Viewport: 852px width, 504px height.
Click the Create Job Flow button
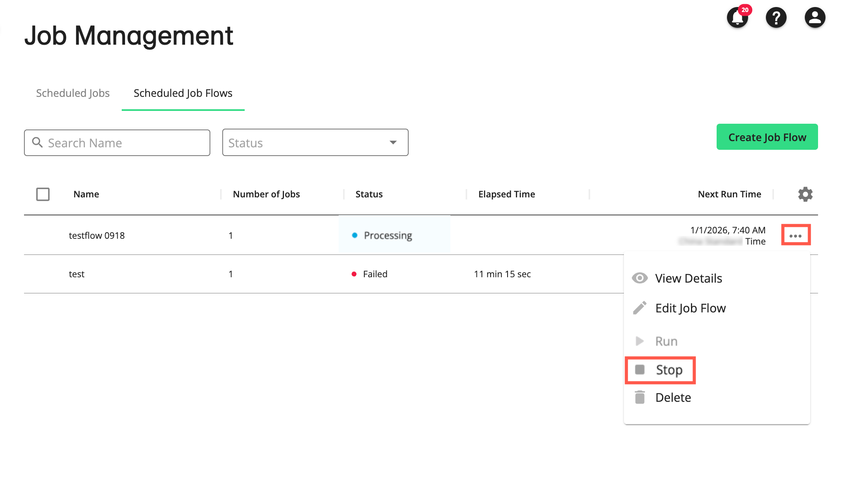[x=767, y=137]
